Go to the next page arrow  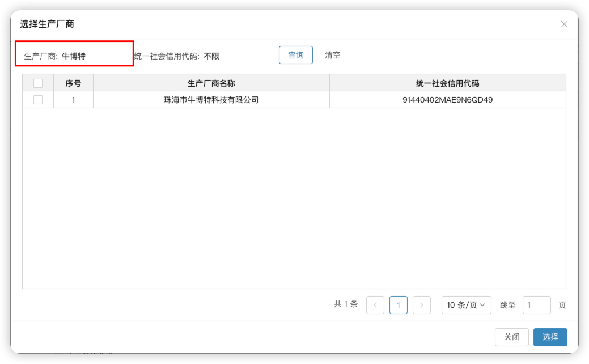pyautogui.click(x=421, y=305)
